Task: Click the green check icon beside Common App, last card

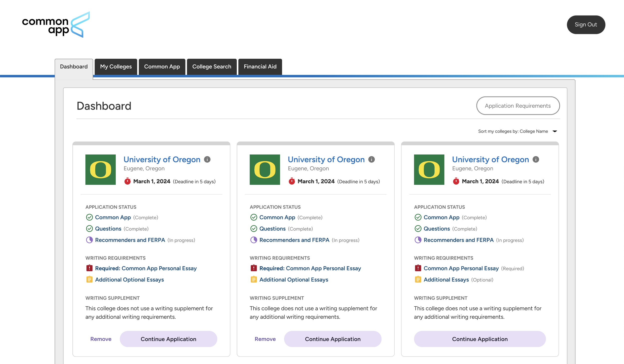Action: (x=418, y=217)
